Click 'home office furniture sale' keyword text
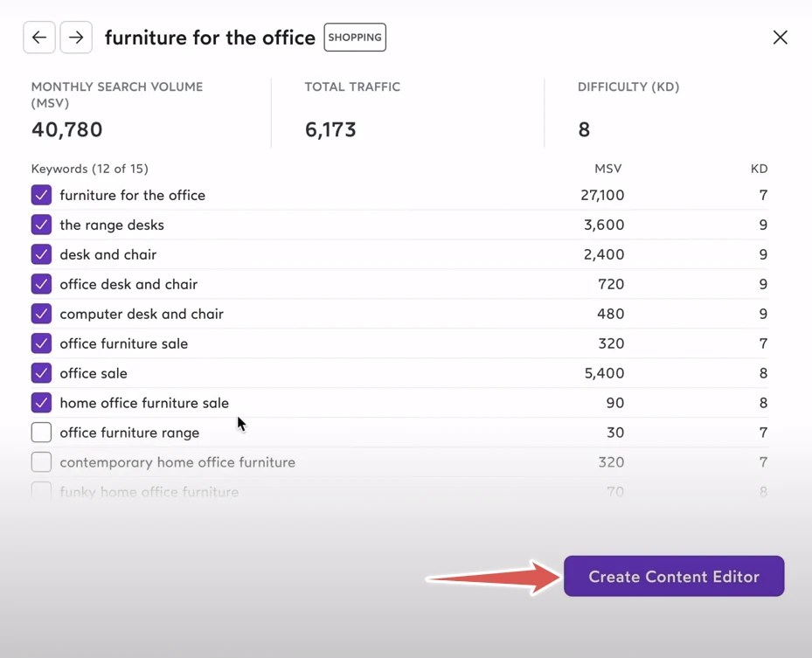Screen dimensions: 812x658 click(x=144, y=403)
